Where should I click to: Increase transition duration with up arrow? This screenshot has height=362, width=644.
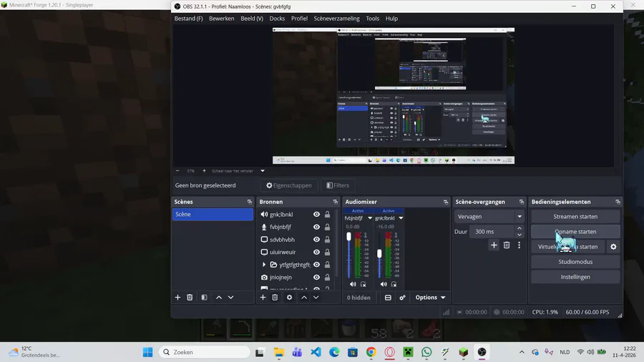click(x=519, y=229)
